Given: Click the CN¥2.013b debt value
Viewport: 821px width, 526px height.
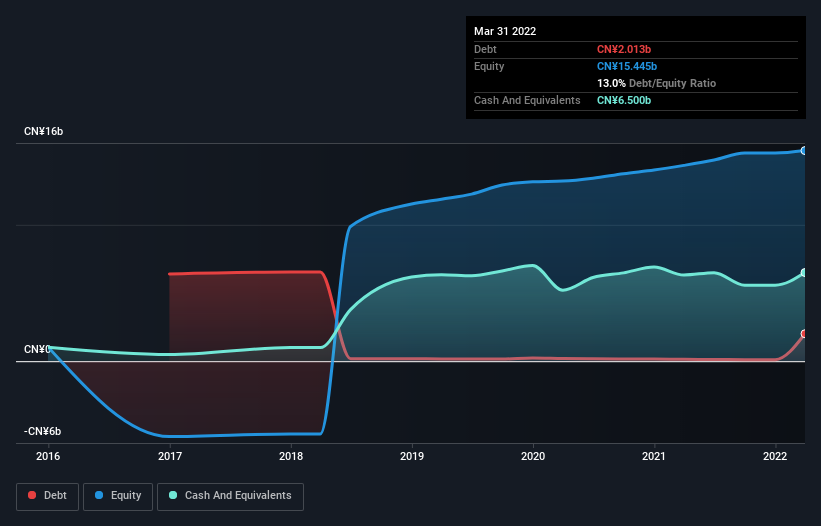Looking at the screenshot, I should click(624, 49).
